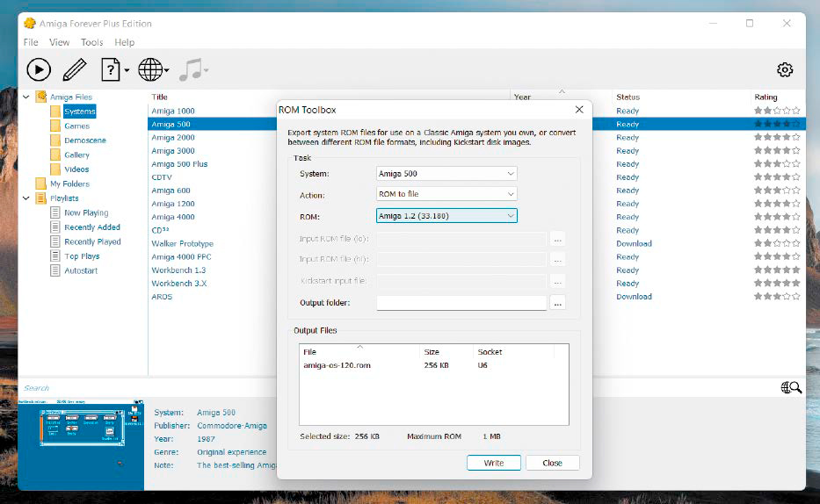Select Amiga 500 Plus in the list
Image resolution: width=820 pixels, height=504 pixels.
(179, 164)
